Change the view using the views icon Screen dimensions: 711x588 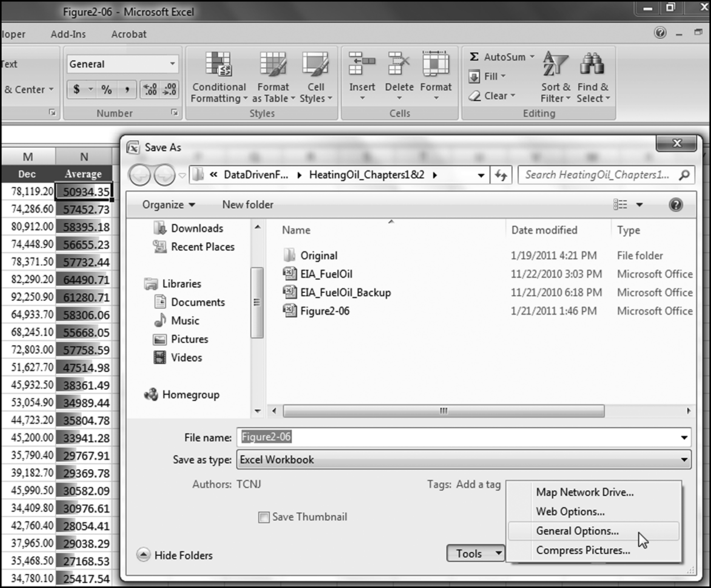[x=620, y=205]
